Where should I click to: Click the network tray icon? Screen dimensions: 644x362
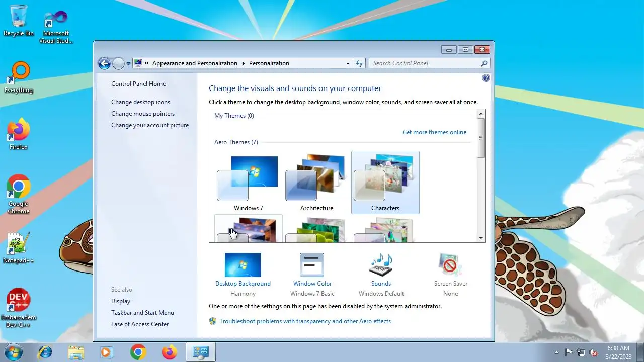[x=581, y=352]
